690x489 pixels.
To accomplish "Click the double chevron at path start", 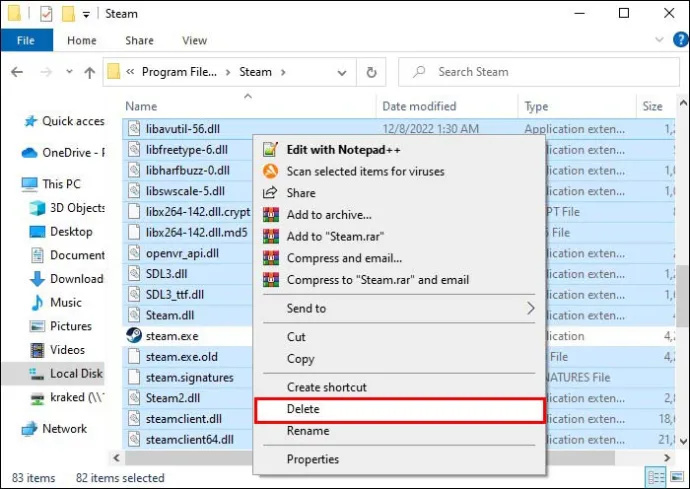I will click(x=130, y=72).
